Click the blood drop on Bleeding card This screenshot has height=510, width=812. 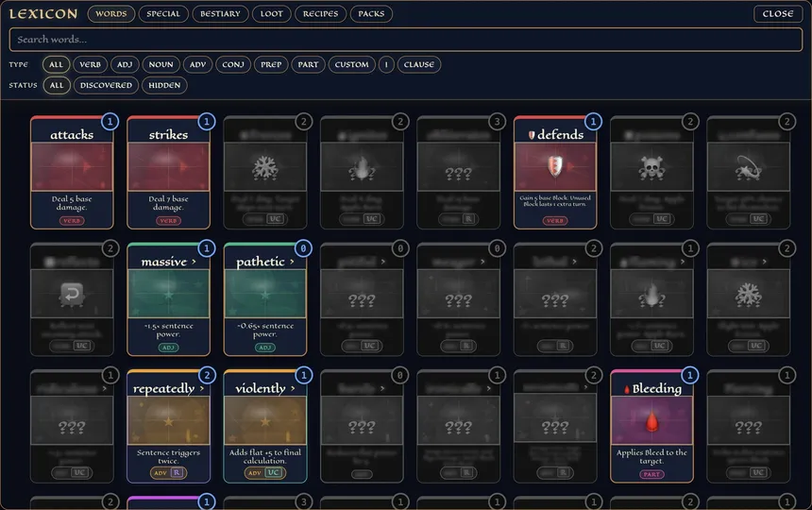click(x=651, y=422)
